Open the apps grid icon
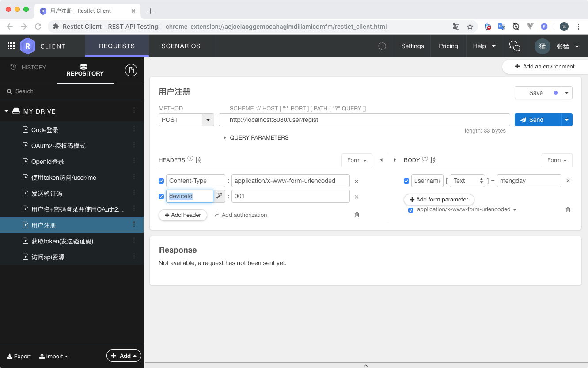Screen dimensions: 588x368 click(11, 46)
